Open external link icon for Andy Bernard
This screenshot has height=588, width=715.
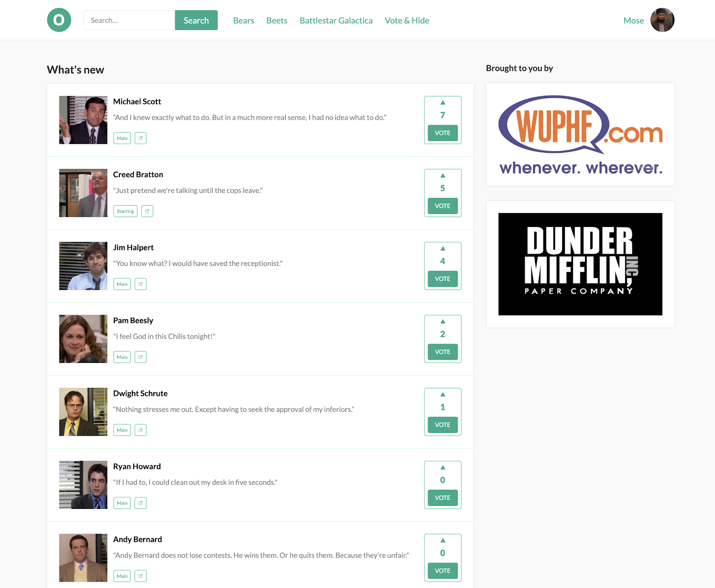coord(140,576)
